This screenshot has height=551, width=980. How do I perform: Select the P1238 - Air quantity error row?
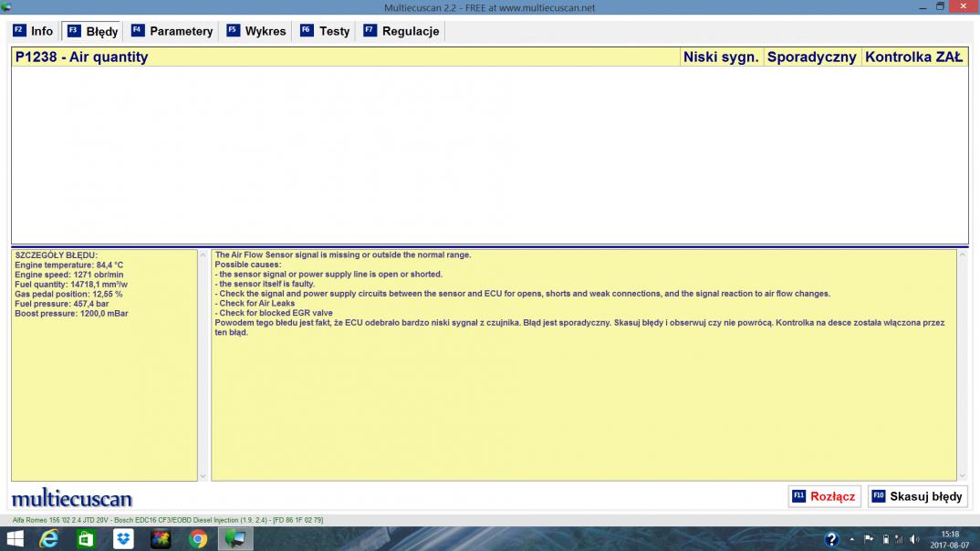point(489,57)
